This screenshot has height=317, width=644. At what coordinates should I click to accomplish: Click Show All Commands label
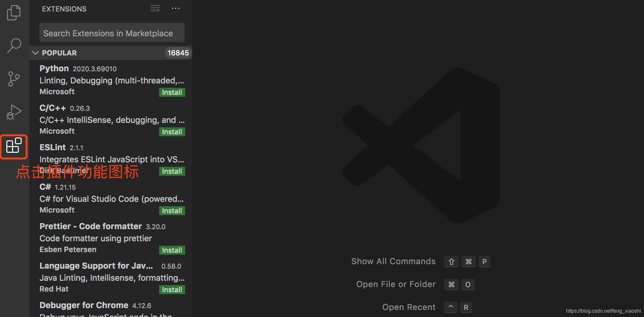393,261
